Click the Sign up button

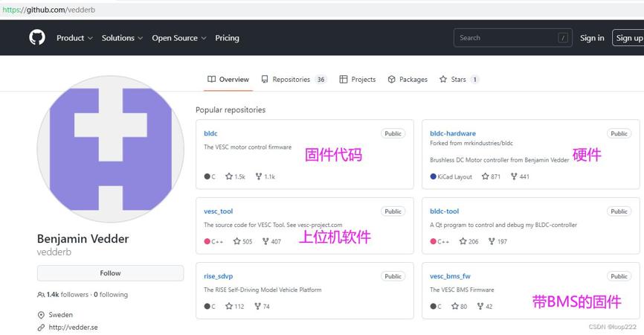pos(628,38)
